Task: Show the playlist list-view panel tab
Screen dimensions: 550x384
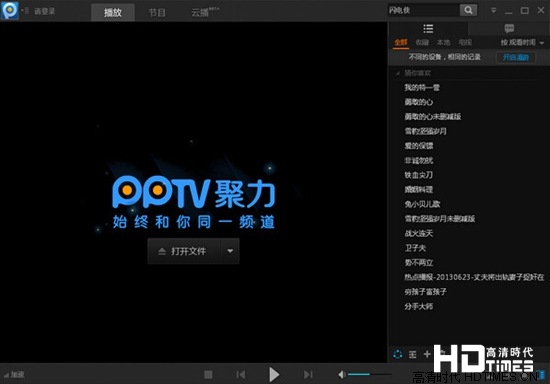Action: point(428,29)
